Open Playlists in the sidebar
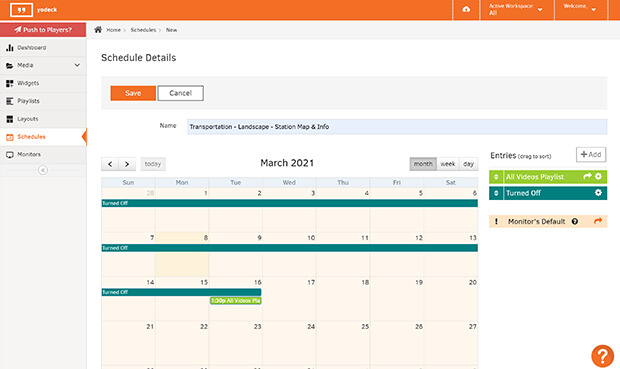The image size is (620, 369). click(43, 101)
